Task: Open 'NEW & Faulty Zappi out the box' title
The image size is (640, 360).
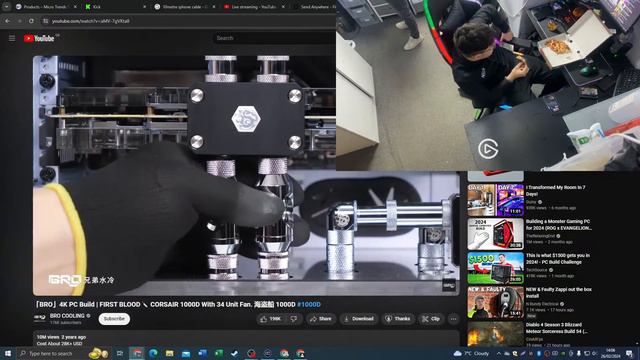Action: click(x=559, y=292)
